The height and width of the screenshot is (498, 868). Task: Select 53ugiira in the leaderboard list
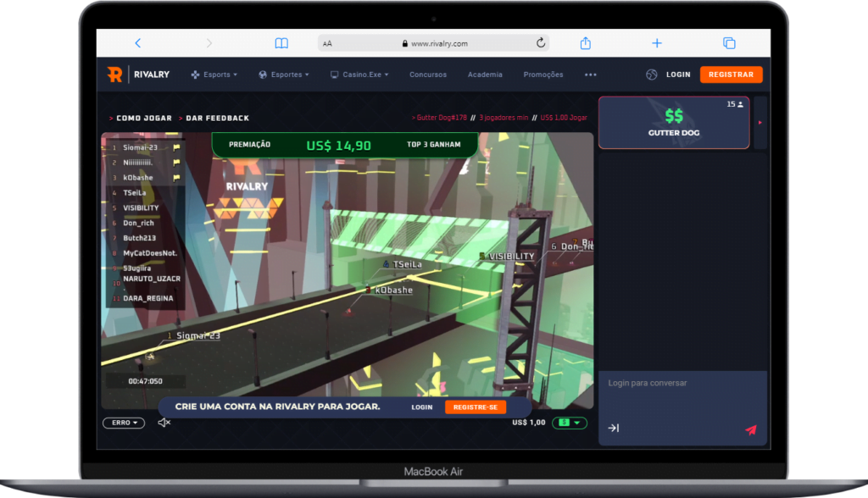pos(136,268)
